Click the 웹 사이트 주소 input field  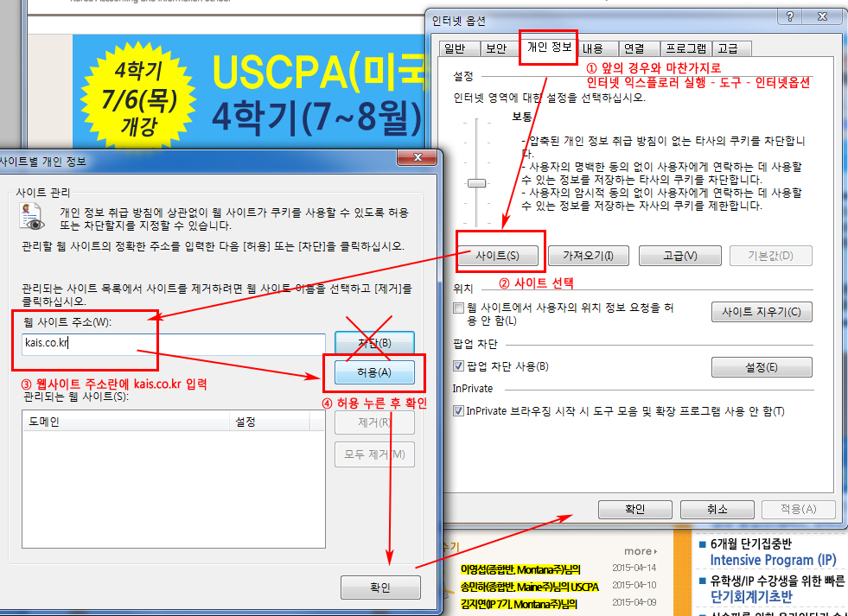(174, 344)
